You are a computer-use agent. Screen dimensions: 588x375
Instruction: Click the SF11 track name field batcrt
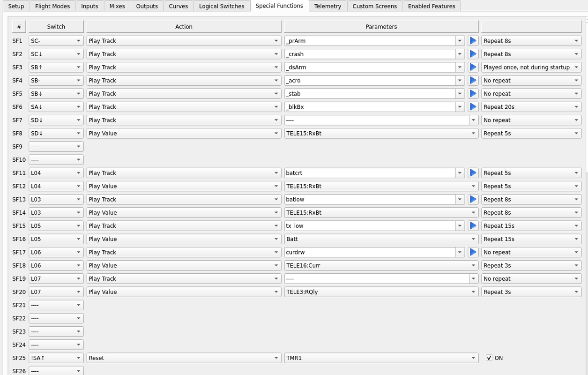point(370,173)
